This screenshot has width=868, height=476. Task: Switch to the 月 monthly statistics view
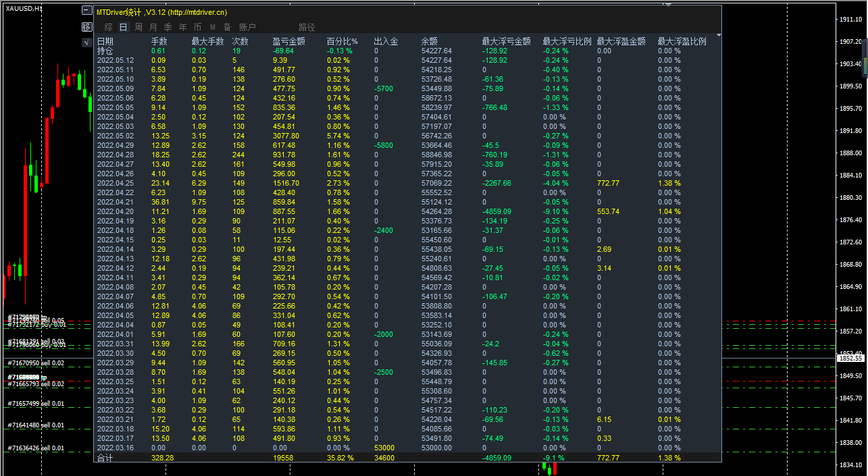[153, 27]
